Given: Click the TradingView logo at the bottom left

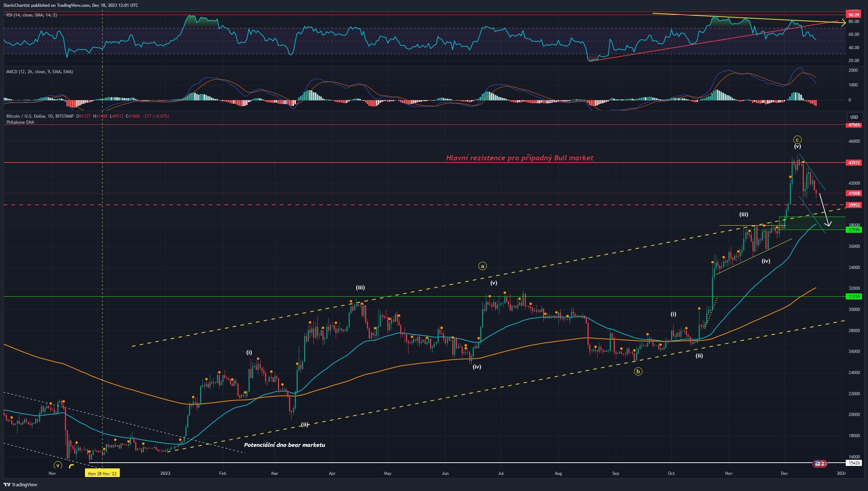Looking at the screenshot, I should coord(20,485).
